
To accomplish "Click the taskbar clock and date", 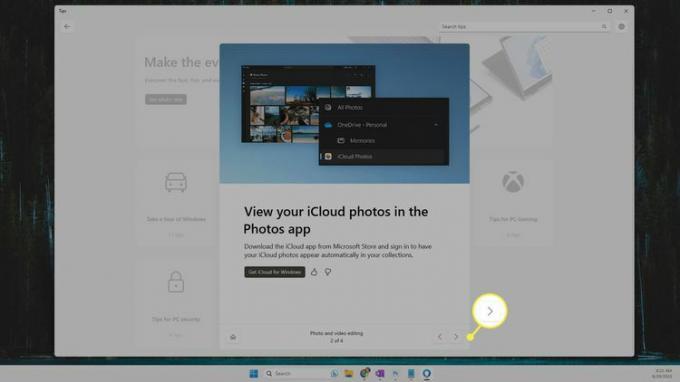I will 663,374.
